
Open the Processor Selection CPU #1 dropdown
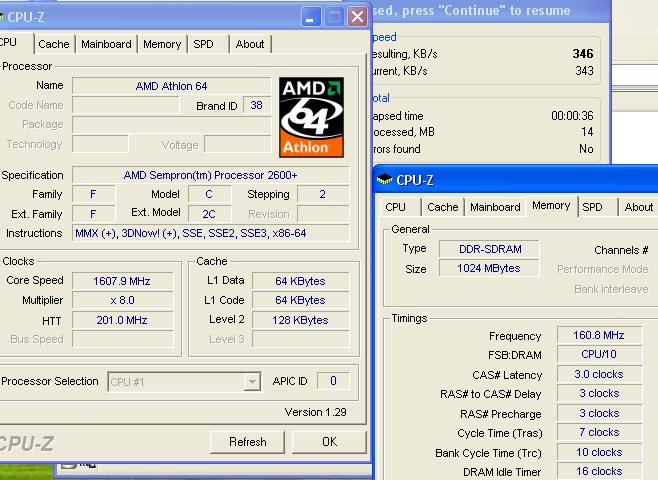click(185, 381)
